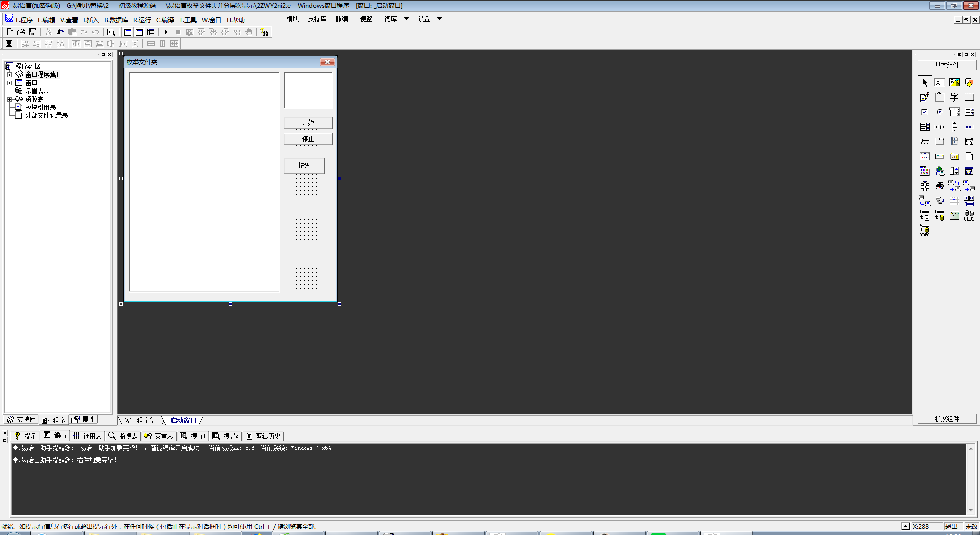
Task: Open the T.工具 menu
Action: point(187,20)
